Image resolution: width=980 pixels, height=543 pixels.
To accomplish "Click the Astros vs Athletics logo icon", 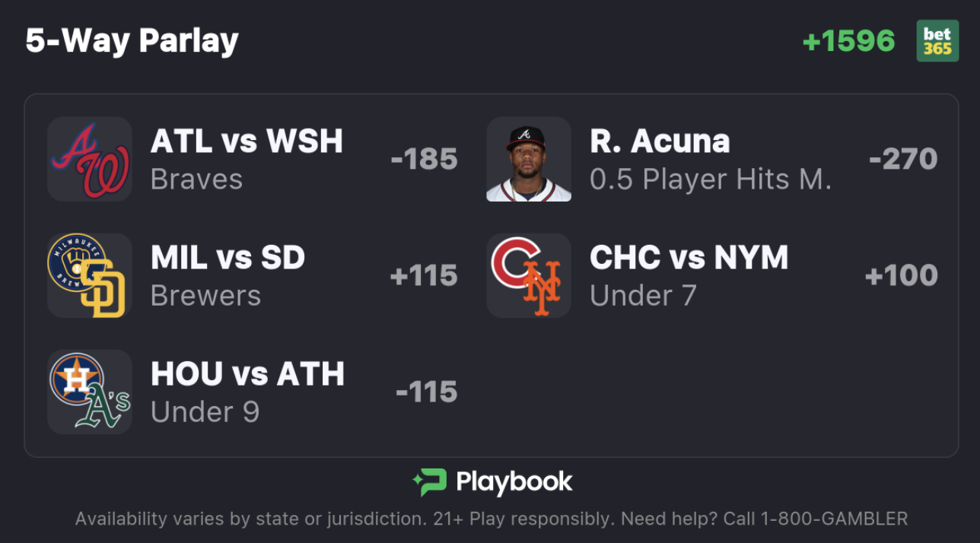I will (90, 392).
